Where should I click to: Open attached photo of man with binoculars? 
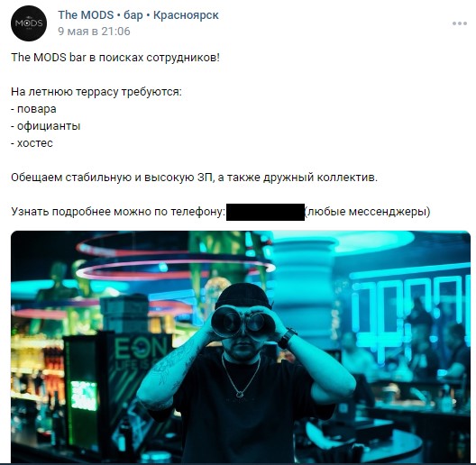[x=241, y=347]
